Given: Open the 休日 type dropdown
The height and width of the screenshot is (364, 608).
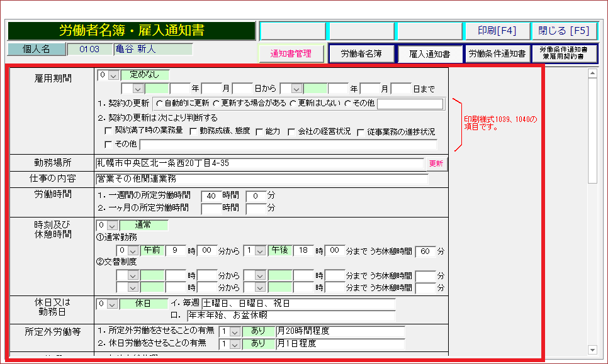Looking at the screenshot, I should click(x=113, y=304).
